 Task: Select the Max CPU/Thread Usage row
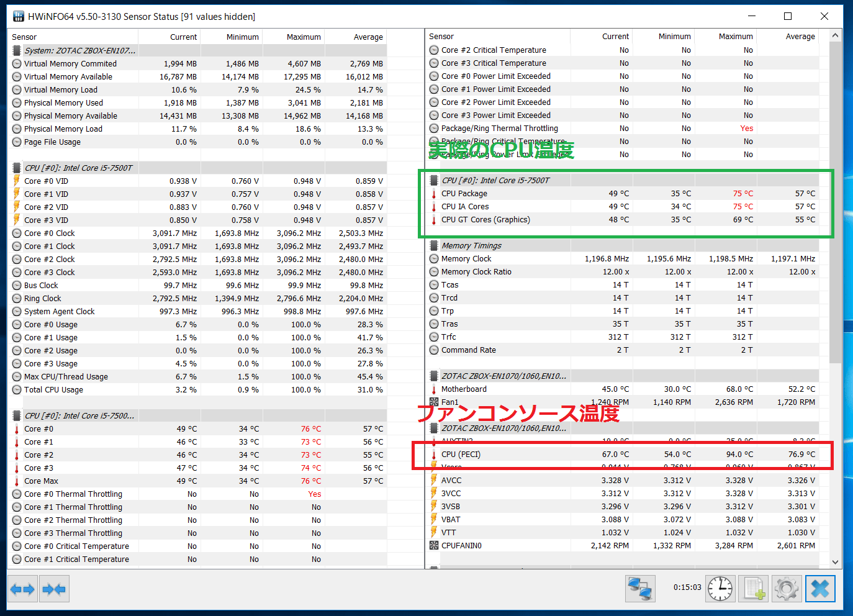[197, 376]
